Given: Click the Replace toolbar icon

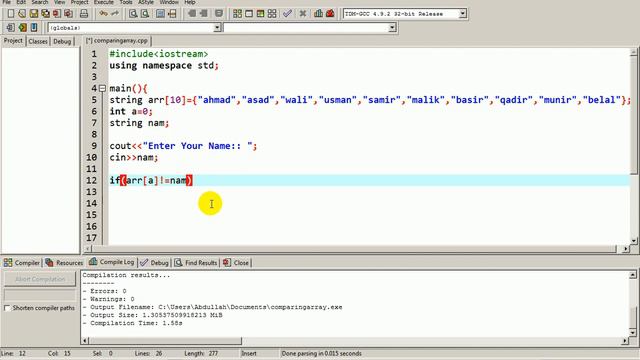Looking at the screenshot, I should pos(144,13).
